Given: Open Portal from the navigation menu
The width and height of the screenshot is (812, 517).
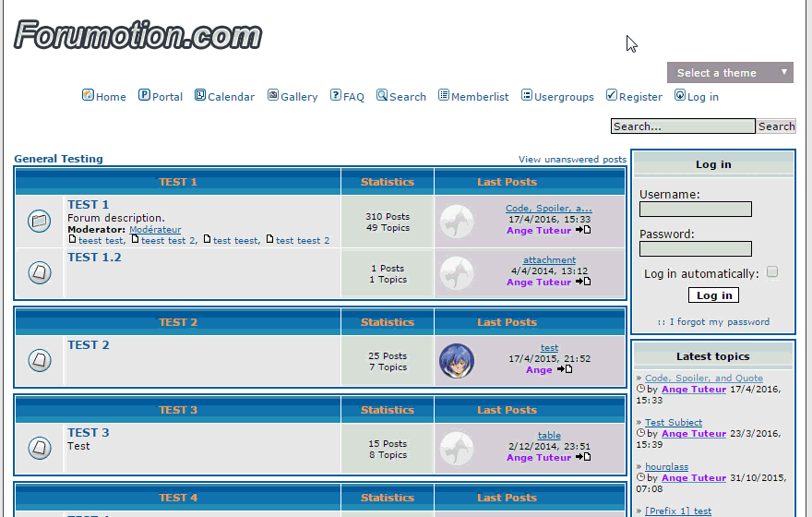Looking at the screenshot, I should (167, 97).
